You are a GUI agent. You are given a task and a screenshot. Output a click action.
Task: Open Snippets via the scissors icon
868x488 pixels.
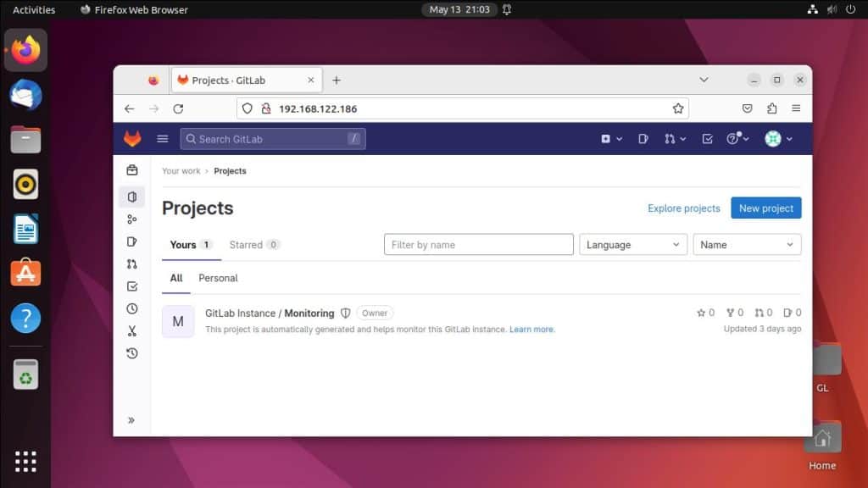(131, 330)
